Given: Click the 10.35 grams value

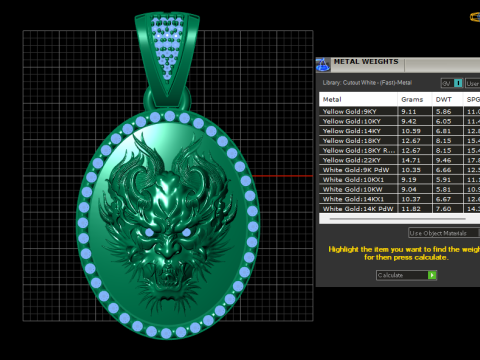Looking at the screenshot, I should (x=411, y=170).
